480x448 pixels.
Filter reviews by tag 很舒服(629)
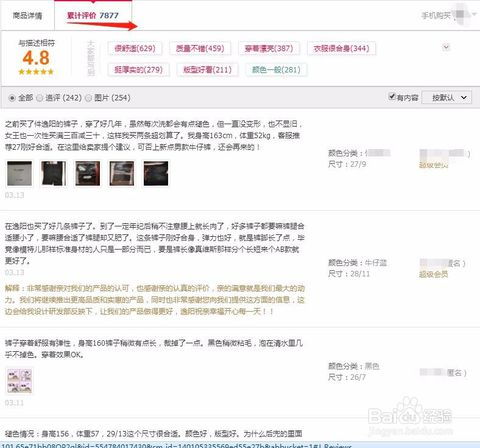tap(135, 48)
